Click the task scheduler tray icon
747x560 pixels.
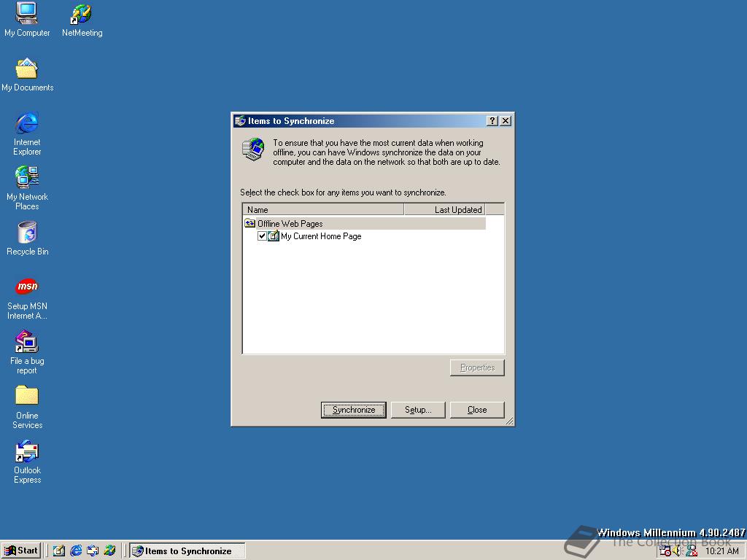coord(665,551)
